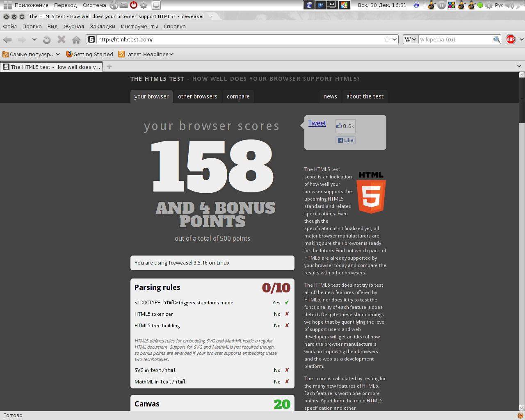Click the 'Parsing rules' section heading
Image resolution: width=525 pixels, height=420 pixels.
tap(157, 288)
